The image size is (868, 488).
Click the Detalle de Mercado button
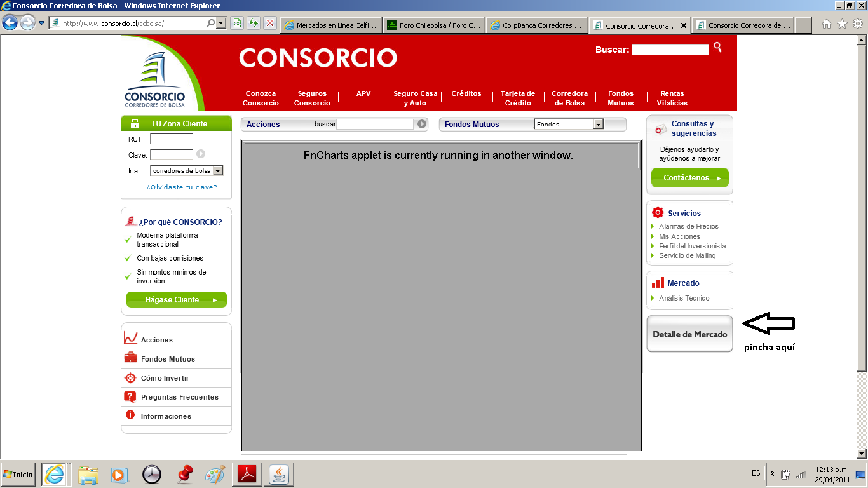coord(690,334)
